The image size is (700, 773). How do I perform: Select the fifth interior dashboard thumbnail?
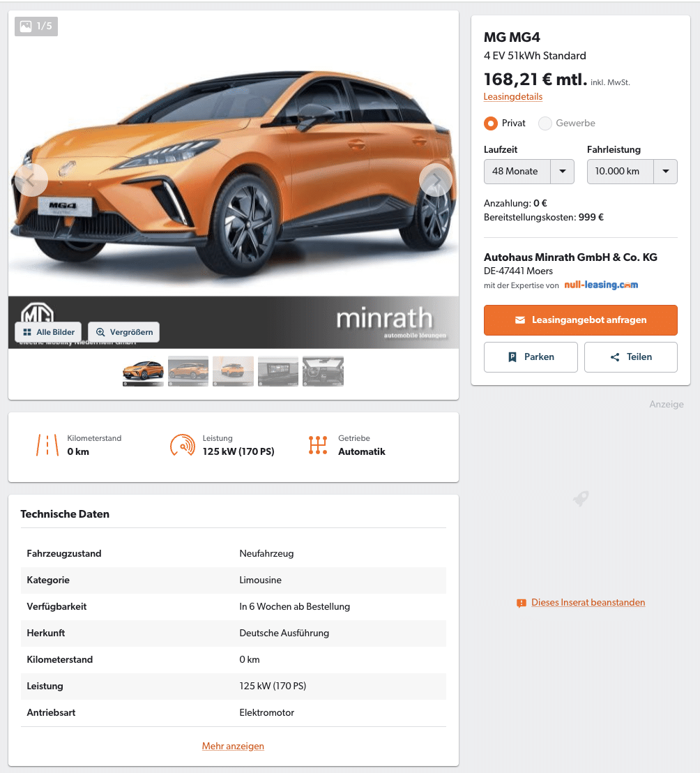coord(323,371)
